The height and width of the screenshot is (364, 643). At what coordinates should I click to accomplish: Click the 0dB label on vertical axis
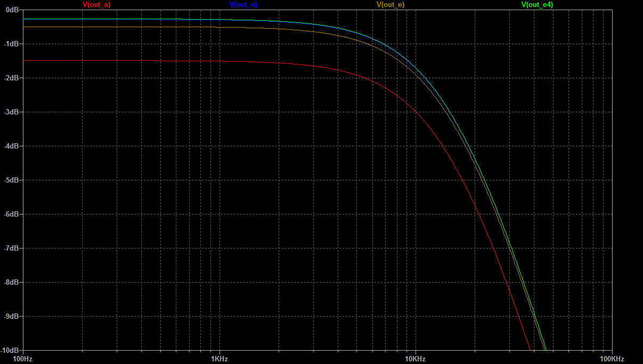click(11, 10)
